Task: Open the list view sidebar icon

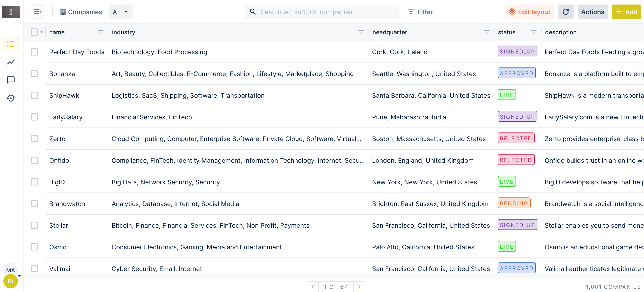Action: coord(11,44)
